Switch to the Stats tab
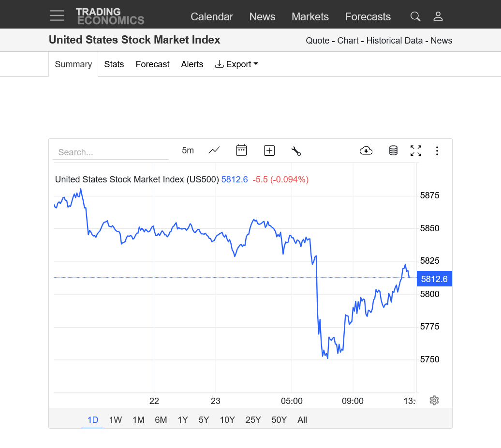This screenshot has width=501, height=448. click(114, 64)
